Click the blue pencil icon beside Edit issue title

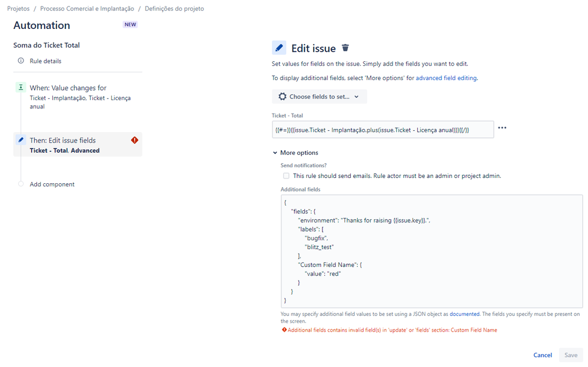click(x=278, y=48)
